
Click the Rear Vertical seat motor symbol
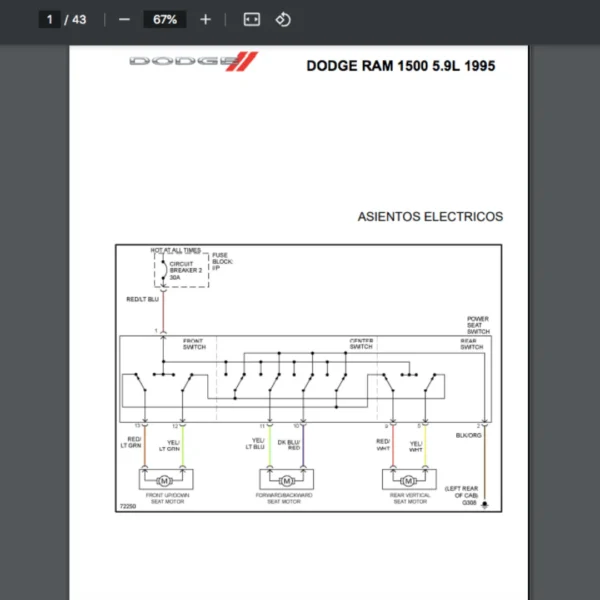[x=410, y=480]
